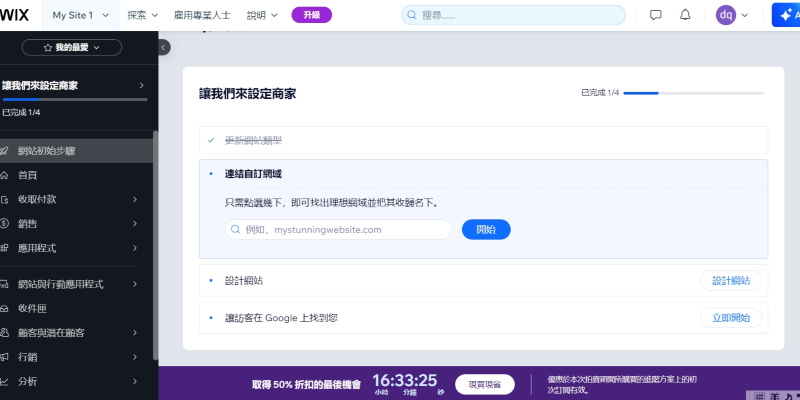Click the sidebar vertical scrollbar
This screenshot has width=800, height=400.
click(156, 245)
